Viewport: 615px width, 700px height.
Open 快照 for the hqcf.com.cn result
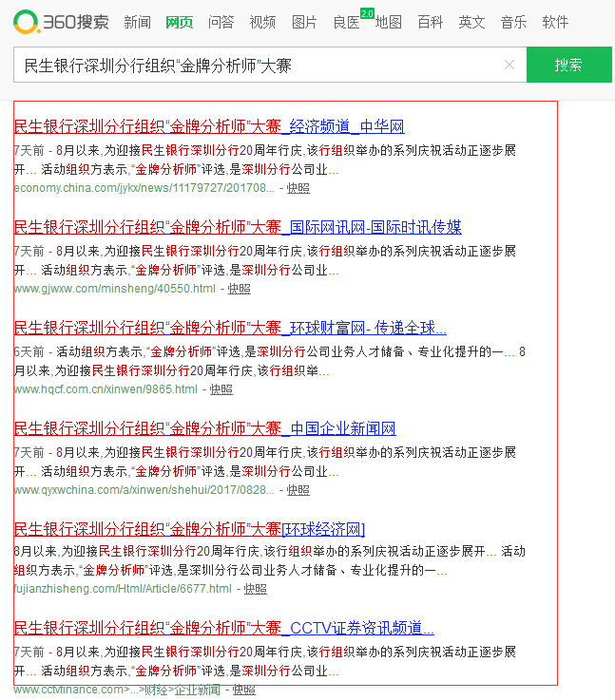pyautogui.click(x=221, y=389)
